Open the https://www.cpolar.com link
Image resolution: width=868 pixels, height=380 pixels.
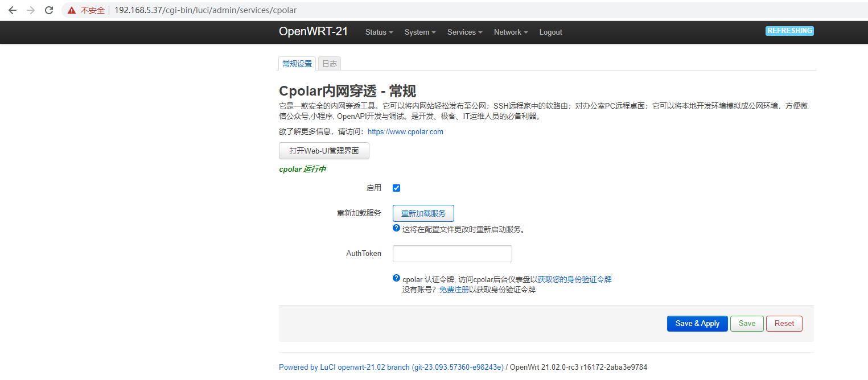point(405,132)
